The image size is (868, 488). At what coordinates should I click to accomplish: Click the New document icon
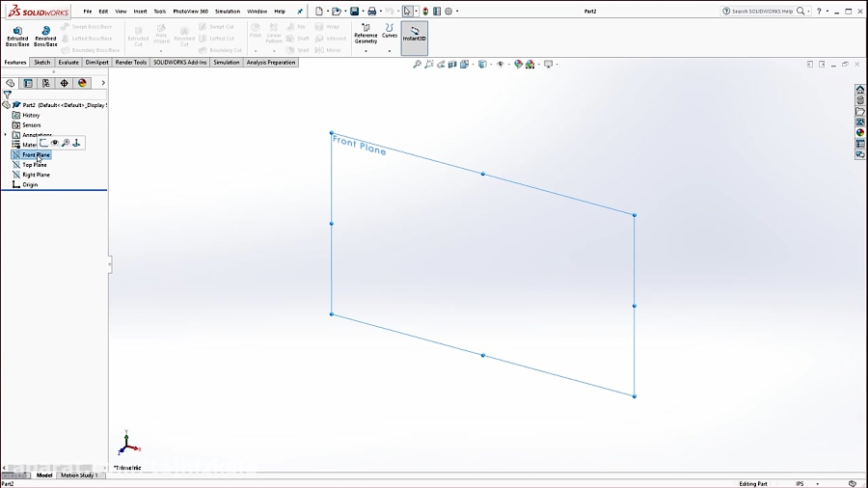point(319,11)
